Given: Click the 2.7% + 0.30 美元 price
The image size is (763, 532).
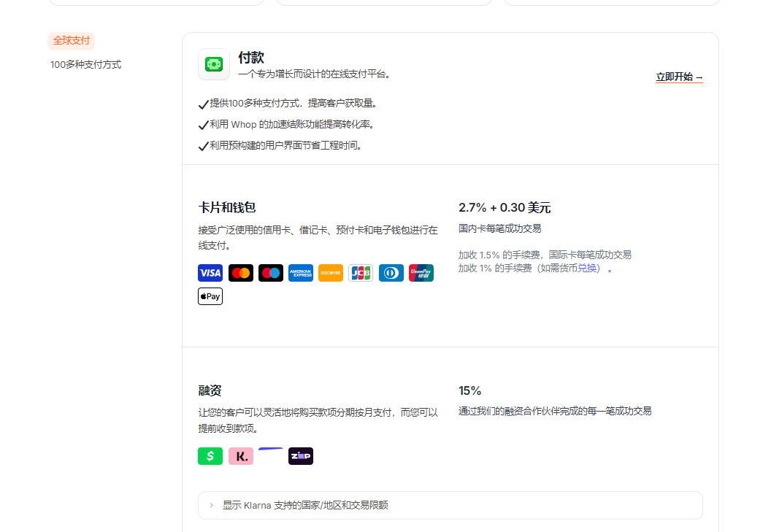Looking at the screenshot, I should point(505,208).
